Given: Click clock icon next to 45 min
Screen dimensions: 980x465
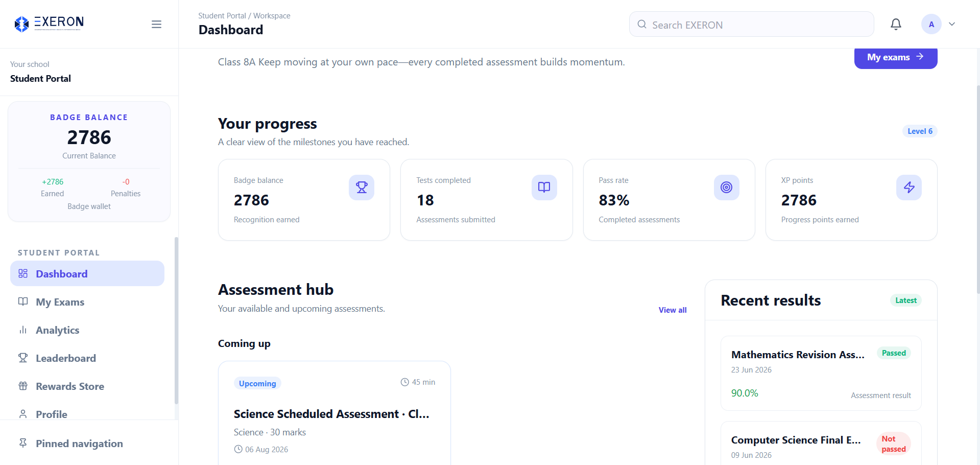Looking at the screenshot, I should click(404, 382).
